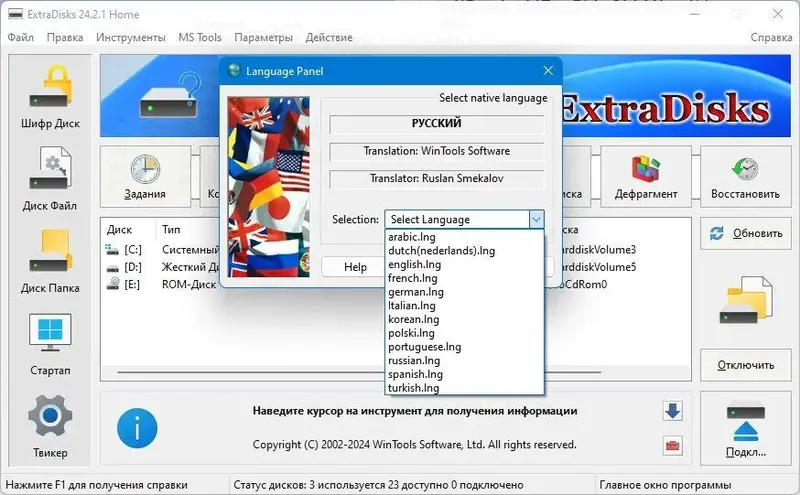Choose turkish.lng from the language list

[464, 388]
